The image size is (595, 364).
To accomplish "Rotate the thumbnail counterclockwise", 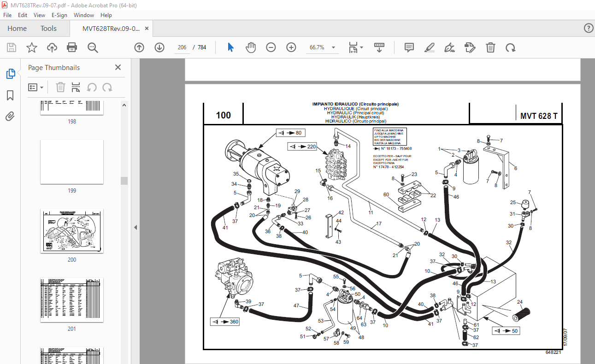I will click(x=92, y=87).
